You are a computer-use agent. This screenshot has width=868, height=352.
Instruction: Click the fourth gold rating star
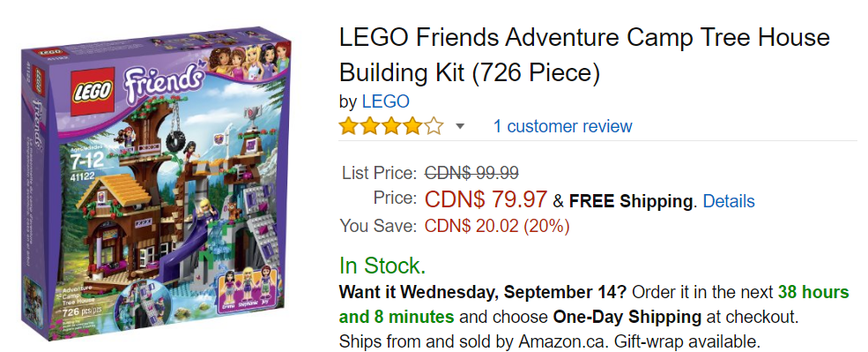[412, 126]
